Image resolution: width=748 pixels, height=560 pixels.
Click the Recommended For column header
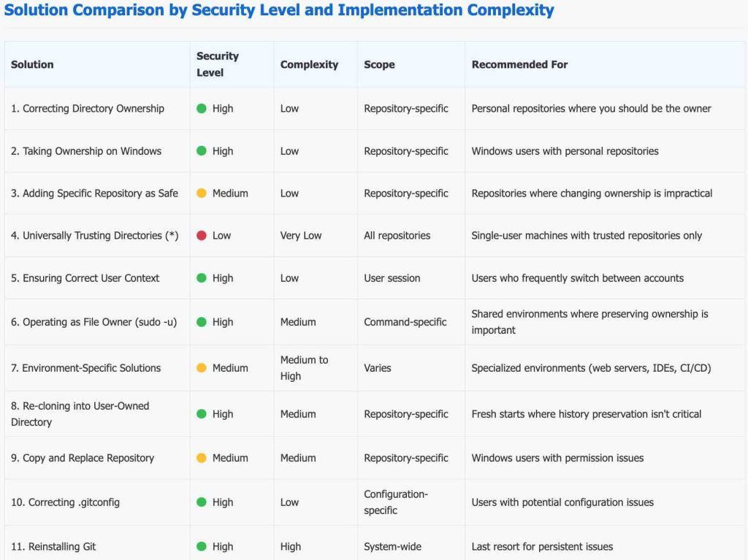pos(519,64)
